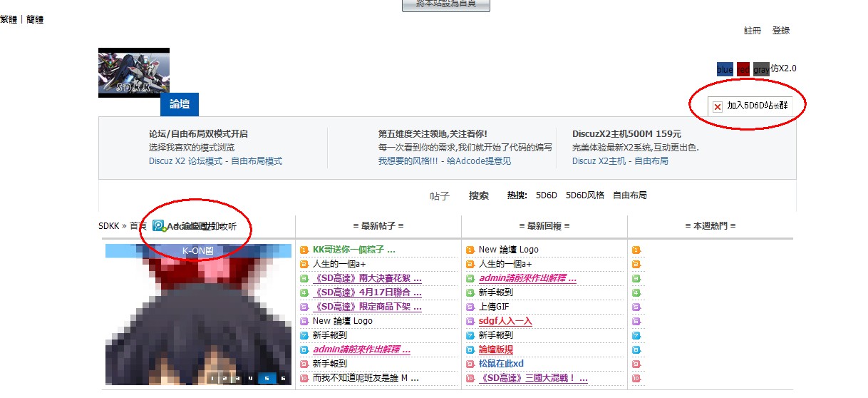This screenshot has height=398, width=868.
Task: Select the highlighted slideshow page 5
Action: pyautogui.click(x=267, y=379)
